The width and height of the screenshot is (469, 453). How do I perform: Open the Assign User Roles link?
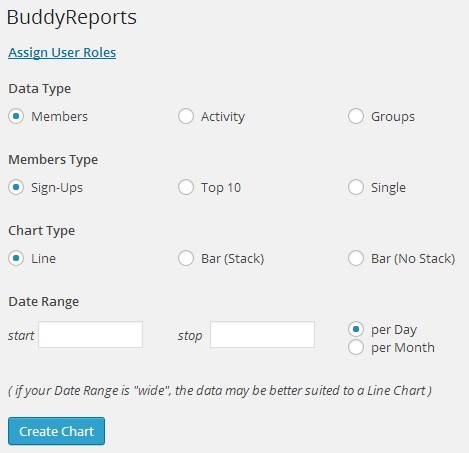[x=62, y=53]
